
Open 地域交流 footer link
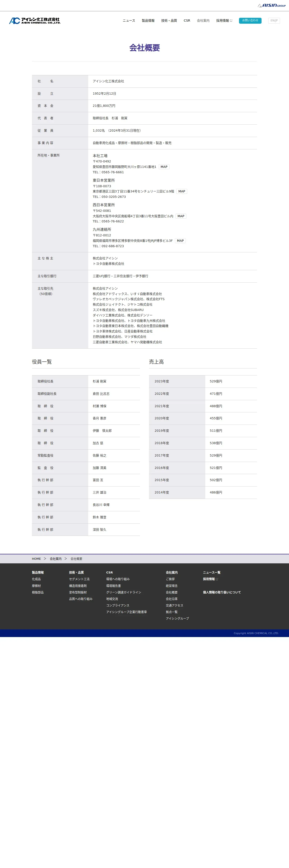click(x=112, y=599)
